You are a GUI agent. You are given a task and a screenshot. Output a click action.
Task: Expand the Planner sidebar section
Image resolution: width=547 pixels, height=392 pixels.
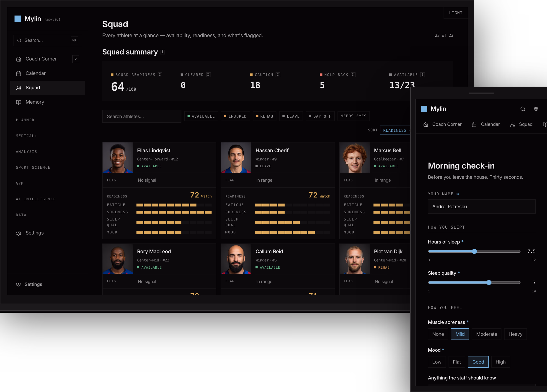pos(25,120)
